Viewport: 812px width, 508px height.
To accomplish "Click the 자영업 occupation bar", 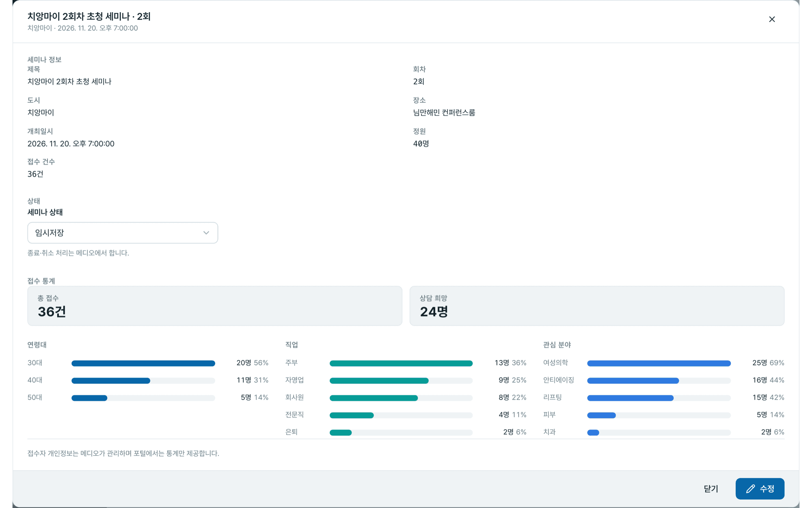I will (x=401, y=381).
